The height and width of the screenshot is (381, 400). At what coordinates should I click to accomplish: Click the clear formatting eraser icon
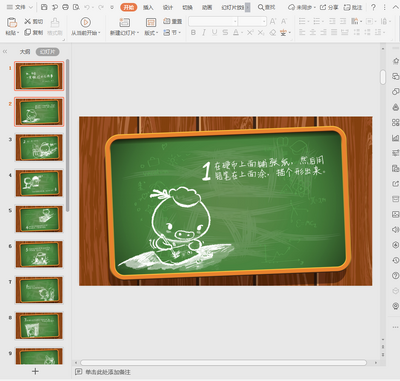pyautogui.click(x=273, y=33)
